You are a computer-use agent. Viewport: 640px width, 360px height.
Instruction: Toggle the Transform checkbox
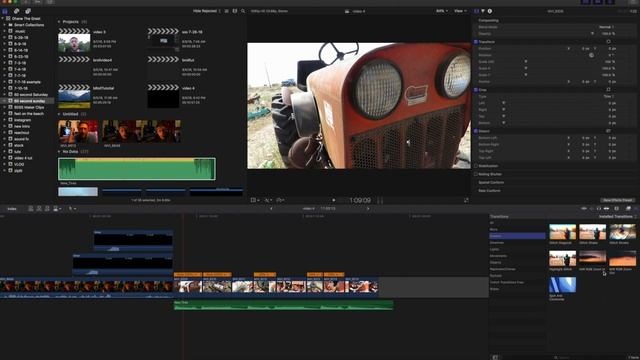click(x=476, y=42)
